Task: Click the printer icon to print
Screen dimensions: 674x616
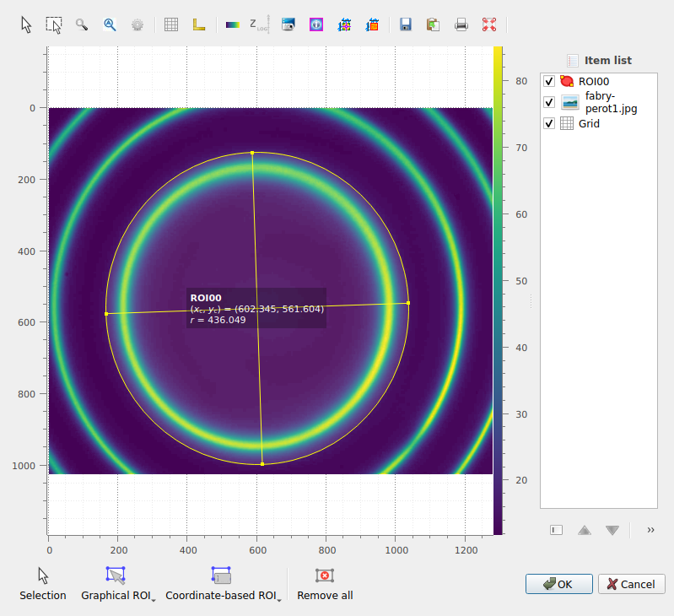Action: click(x=461, y=24)
